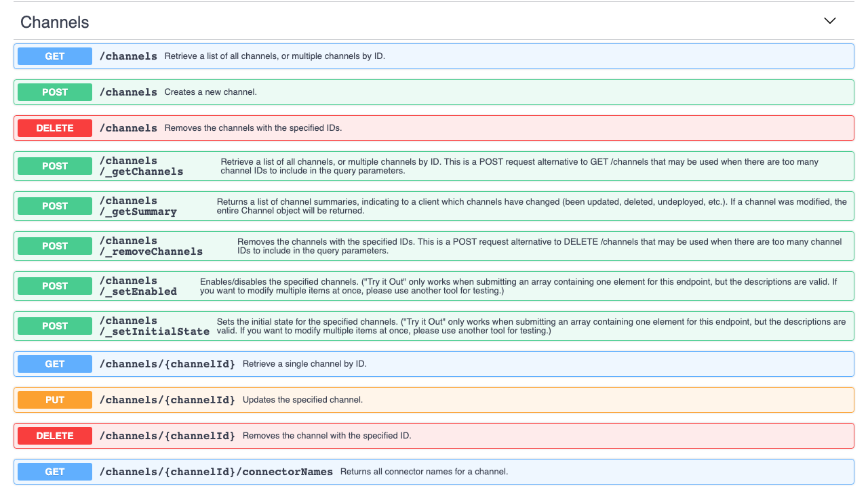The image size is (868, 488).
Task: Click 'Removes the channel with the specified ID.' text
Action: pyautogui.click(x=327, y=436)
